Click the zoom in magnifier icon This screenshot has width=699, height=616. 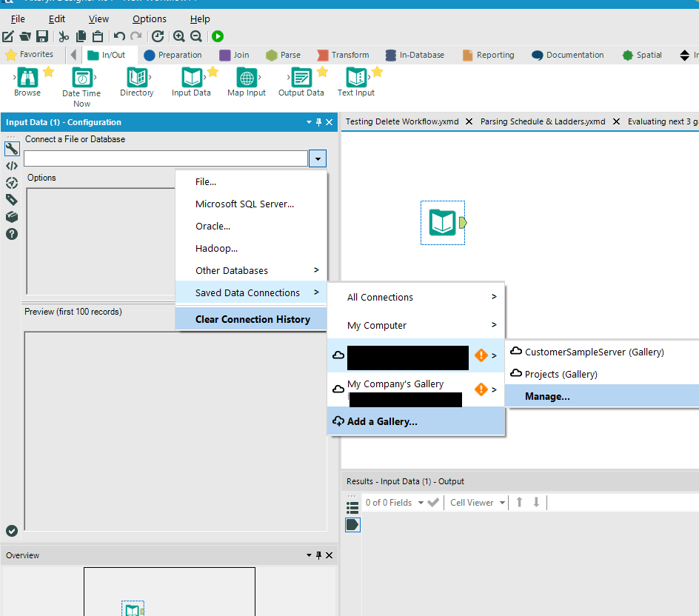(178, 36)
